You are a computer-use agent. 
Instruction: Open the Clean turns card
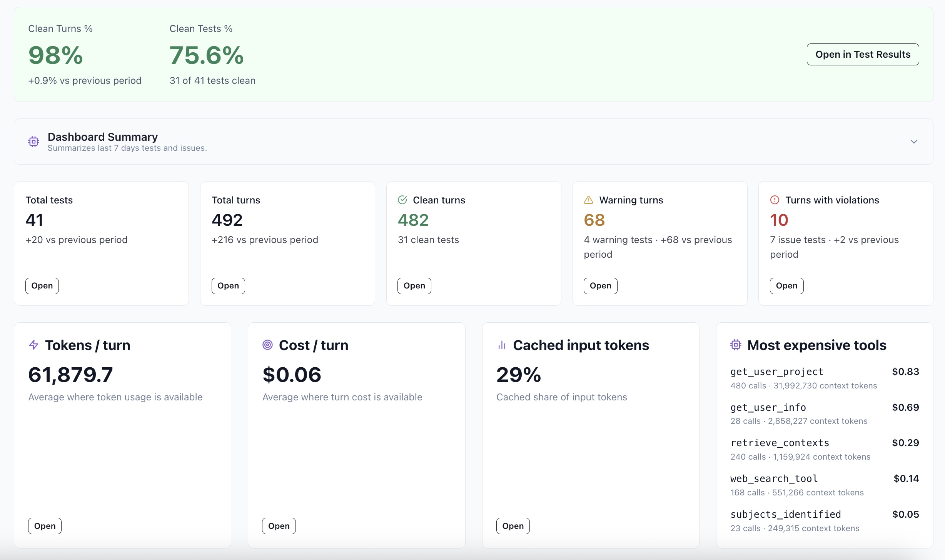point(414,286)
